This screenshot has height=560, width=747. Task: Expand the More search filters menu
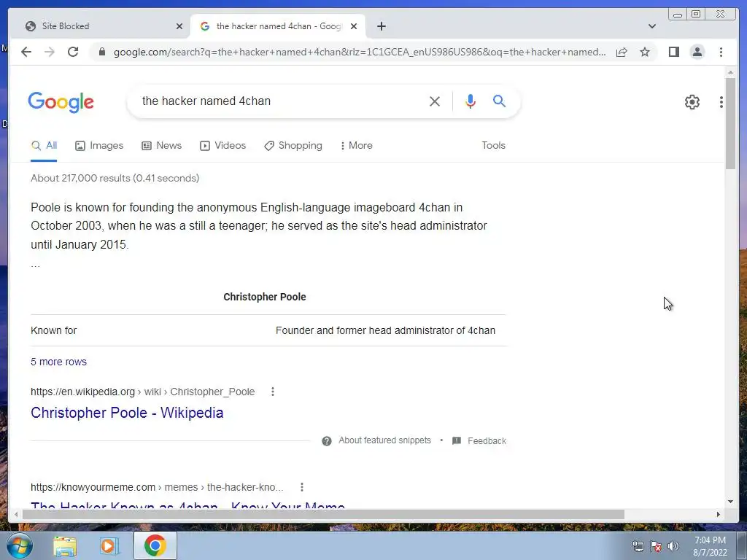(356, 145)
